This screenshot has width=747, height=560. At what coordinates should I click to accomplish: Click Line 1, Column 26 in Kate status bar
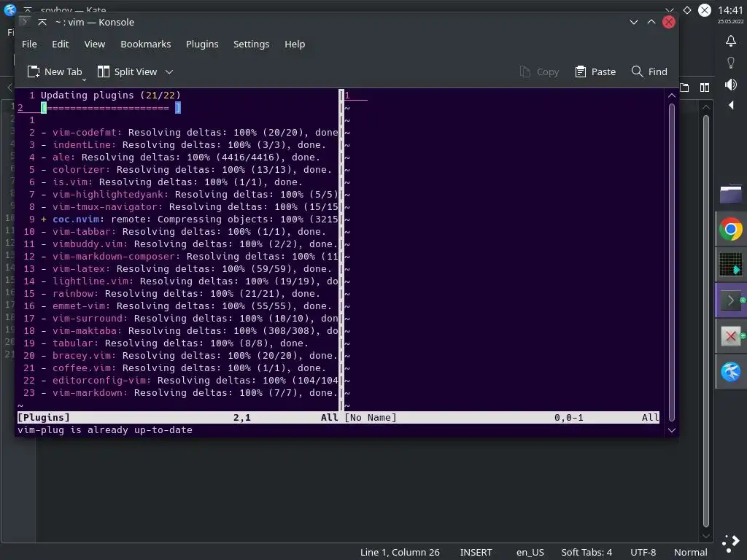pos(400,553)
